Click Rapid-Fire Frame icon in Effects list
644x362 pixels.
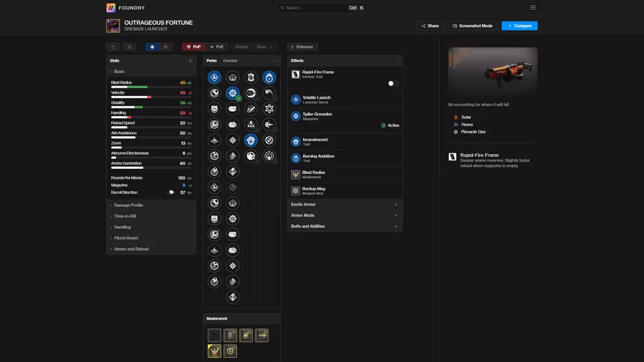[295, 74]
